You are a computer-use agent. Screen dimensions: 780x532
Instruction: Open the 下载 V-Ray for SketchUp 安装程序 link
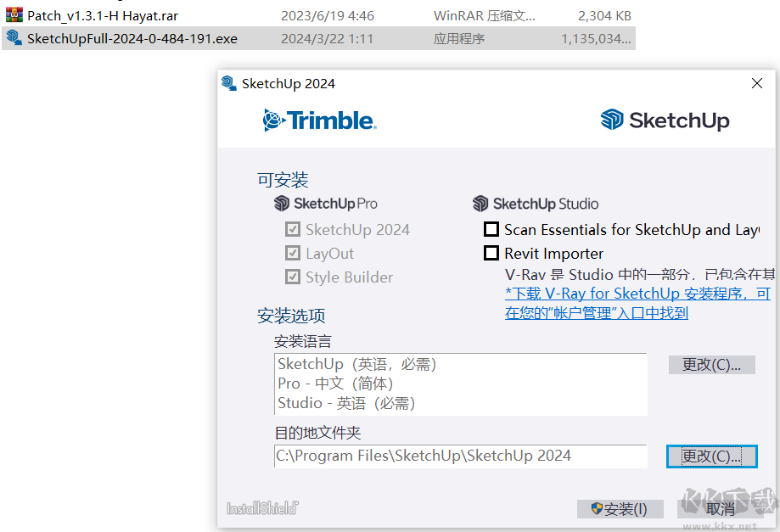(x=637, y=294)
